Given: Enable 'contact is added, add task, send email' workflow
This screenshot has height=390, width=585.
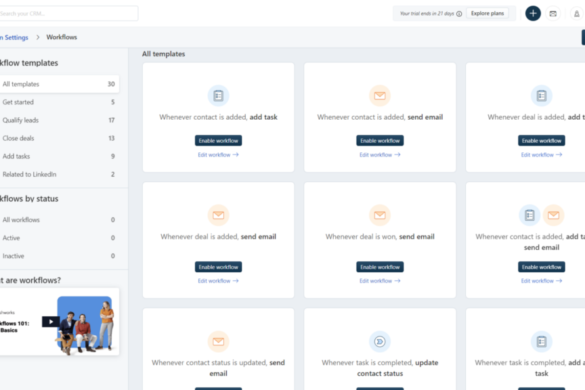Looking at the screenshot, I should point(541,267).
